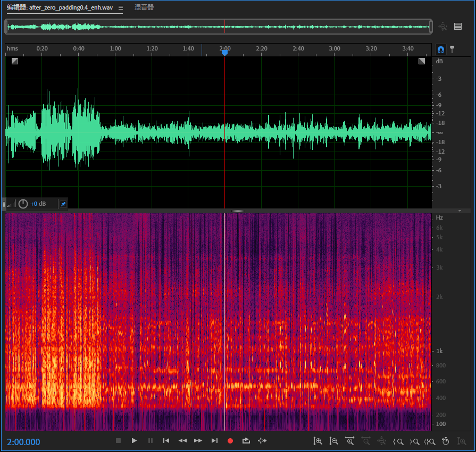The height and width of the screenshot is (452, 476).
Task: Toggle the blue pin near the volume knob
Action: (x=63, y=204)
